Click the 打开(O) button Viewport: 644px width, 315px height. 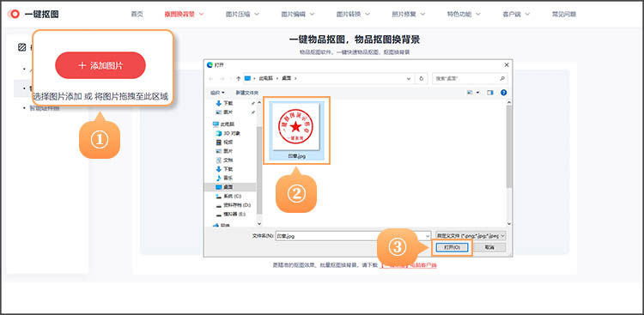452,248
